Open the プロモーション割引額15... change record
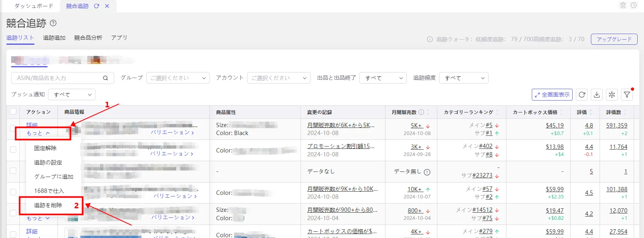The height and width of the screenshot is (238, 644). [341, 146]
